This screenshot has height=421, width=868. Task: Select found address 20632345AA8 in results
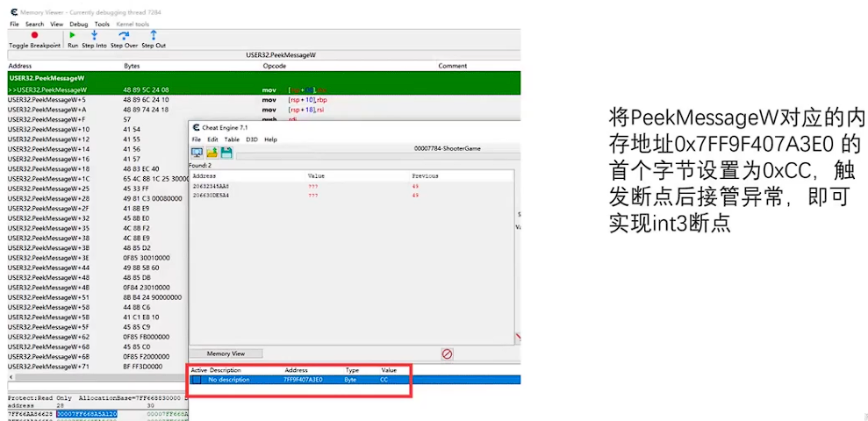[211, 187]
